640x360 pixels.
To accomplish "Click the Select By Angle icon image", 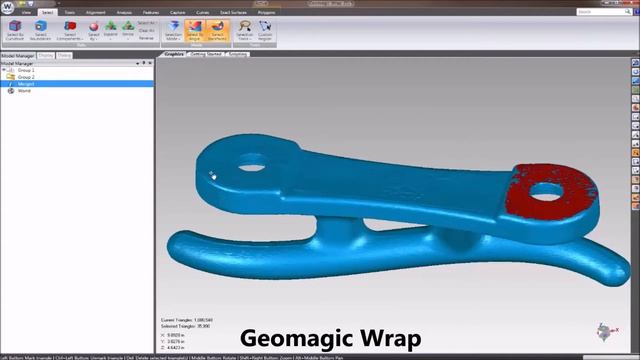I will pos(195,26).
